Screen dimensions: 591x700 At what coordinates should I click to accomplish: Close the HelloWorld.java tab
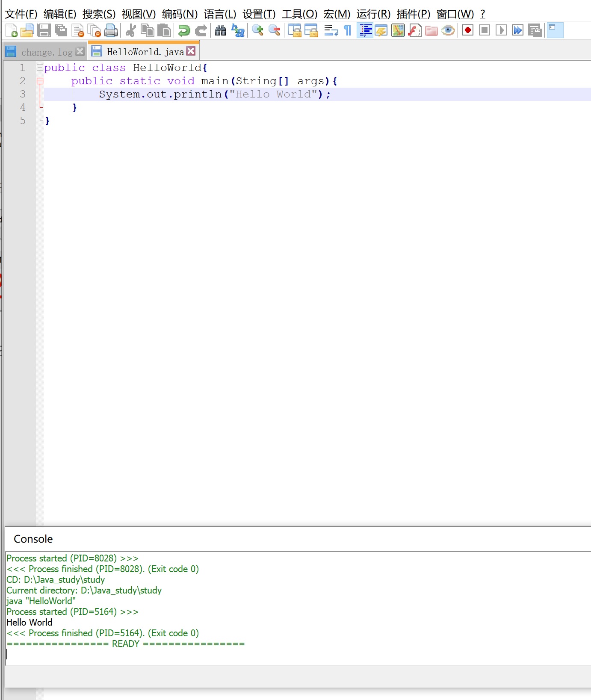point(191,51)
